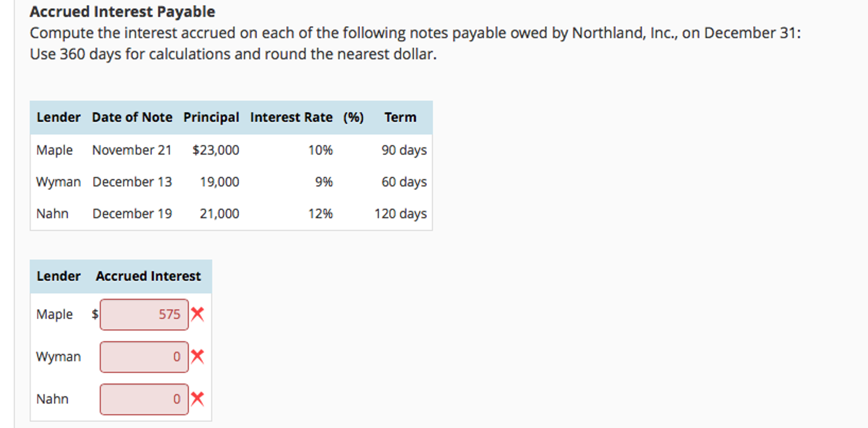Click the Interest Rate column header
Image resolution: width=868 pixels, height=428 pixels.
coord(291,117)
